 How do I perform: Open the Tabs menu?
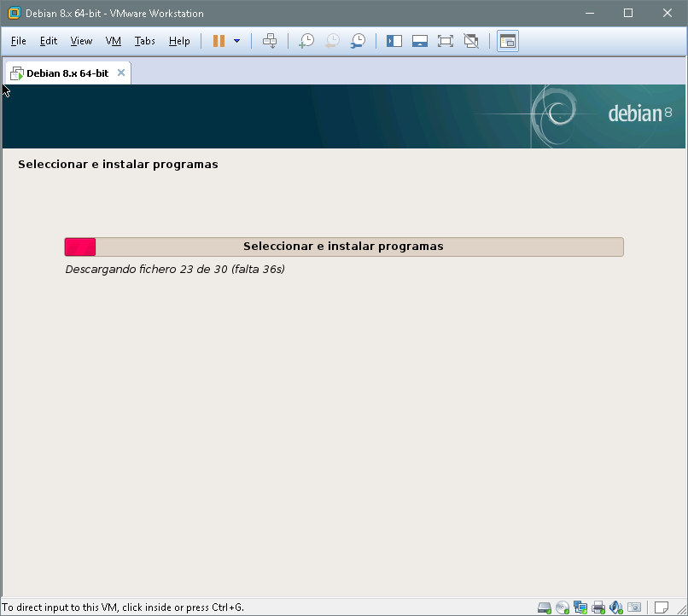click(144, 41)
